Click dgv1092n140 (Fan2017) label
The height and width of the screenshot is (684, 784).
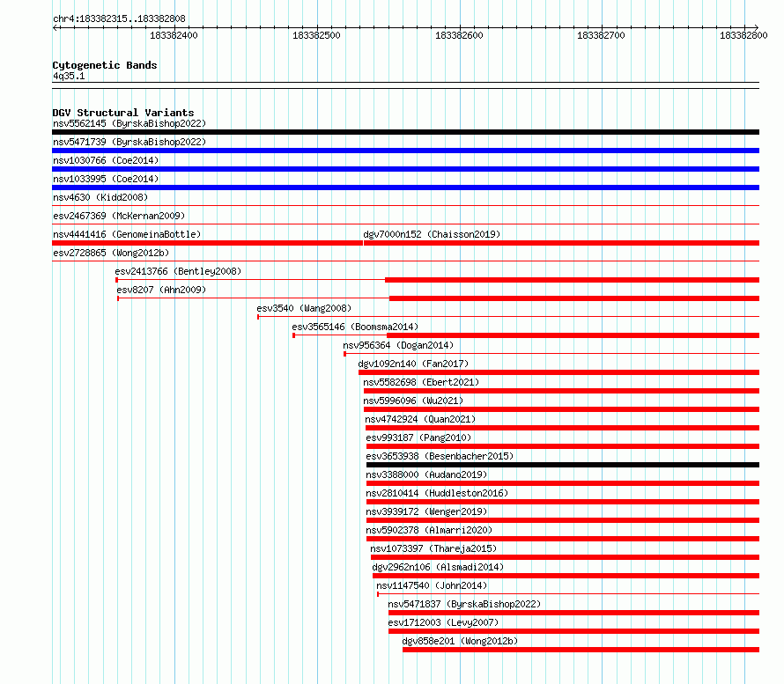(x=413, y=364)
